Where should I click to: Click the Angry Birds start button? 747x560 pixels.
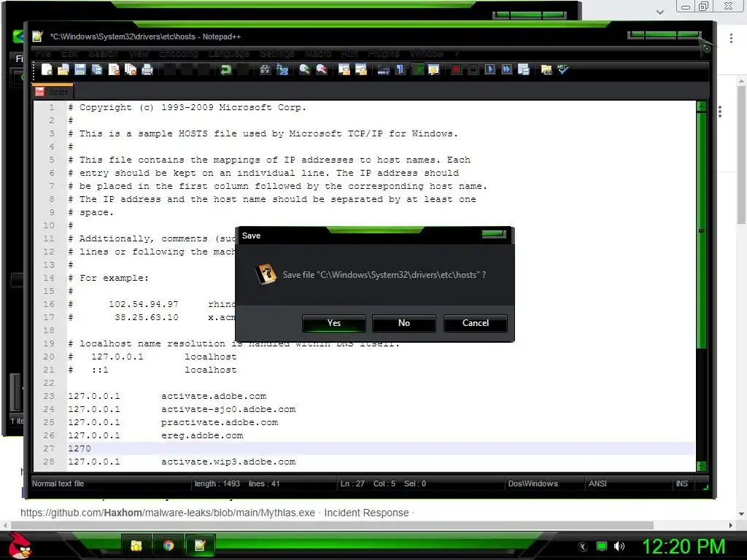[x=20, y=545]
